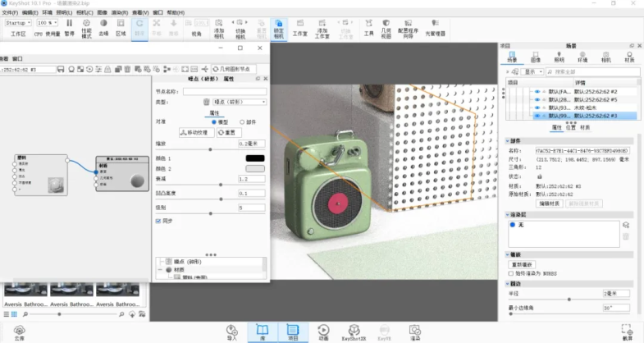
Task: Open the 云库 cloud library
Action: click(x=19, y=331)
